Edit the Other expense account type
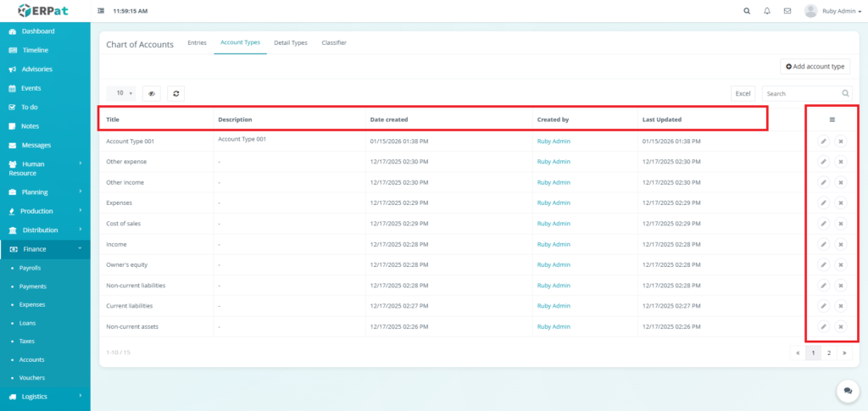The height and width of the screenshot is (411, 868). [x=823, y=161]
